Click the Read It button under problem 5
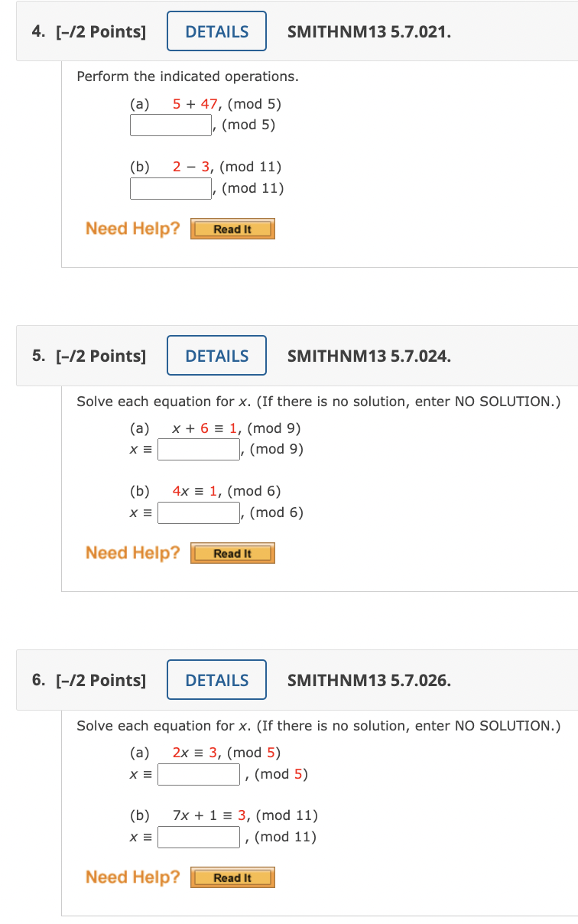 point(232,552)
